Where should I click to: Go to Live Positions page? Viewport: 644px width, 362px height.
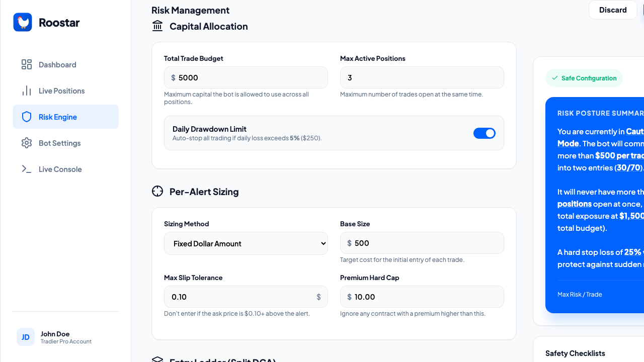pos(61,90)
